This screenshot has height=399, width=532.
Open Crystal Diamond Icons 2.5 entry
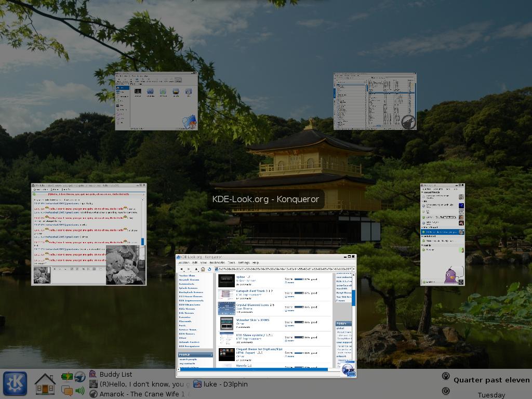pos(255,305)
